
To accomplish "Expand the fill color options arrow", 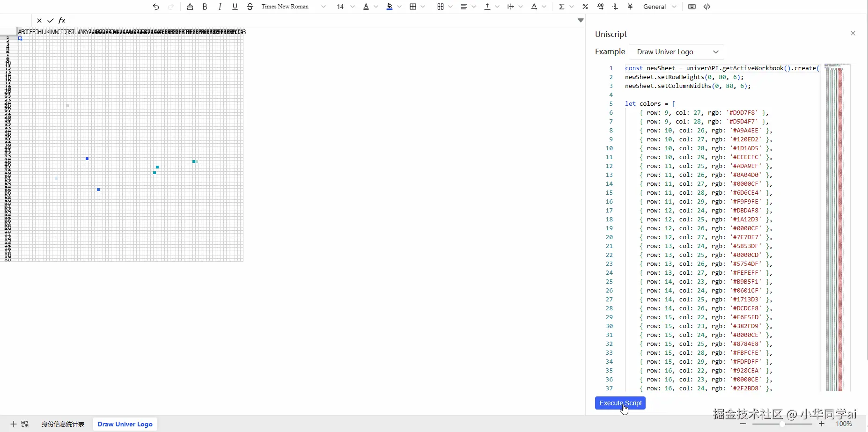I will point(399,7).
